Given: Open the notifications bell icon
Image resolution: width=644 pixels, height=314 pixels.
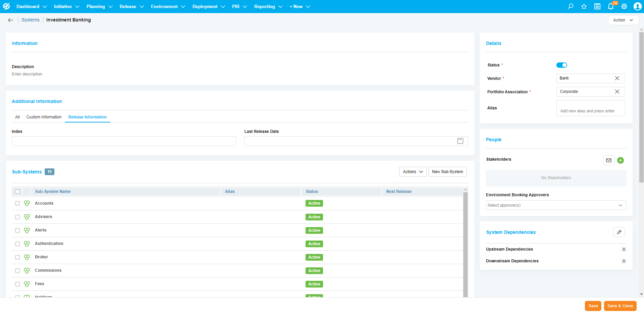Looking at the screenshot, I should click(611, 6).
